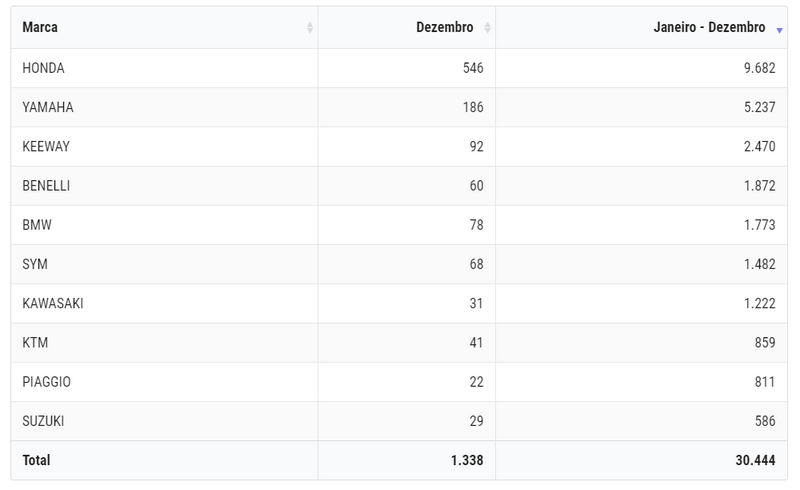Select the Dezembro column header
The width and height of the screenshot is (800, 490).
444,27
